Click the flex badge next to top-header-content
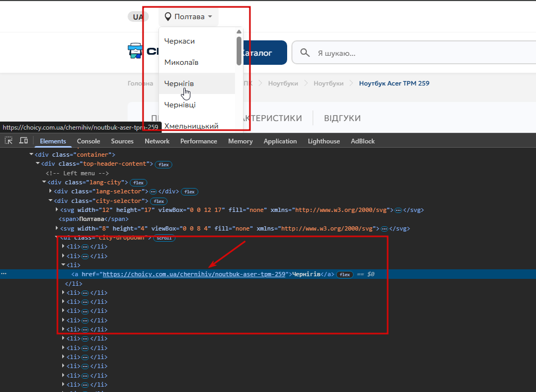The width and height of the screenshot is (536, 392). [x=164, y=164]
